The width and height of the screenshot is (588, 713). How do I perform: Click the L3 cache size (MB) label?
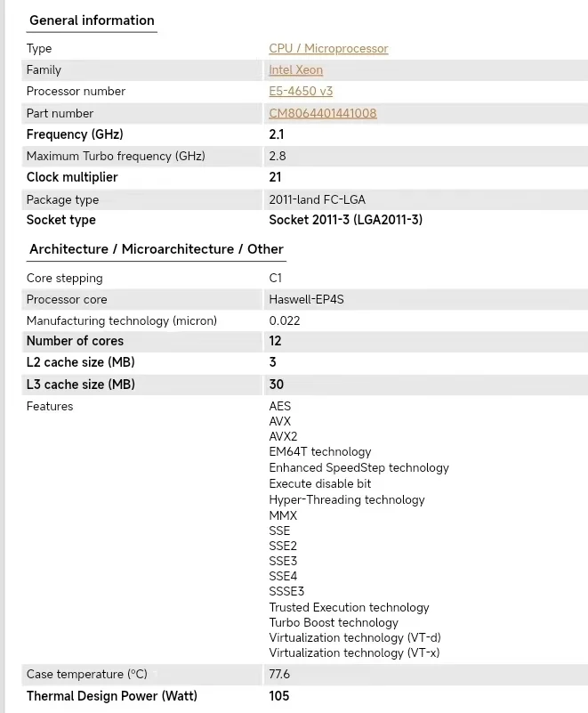coord(80,385)
